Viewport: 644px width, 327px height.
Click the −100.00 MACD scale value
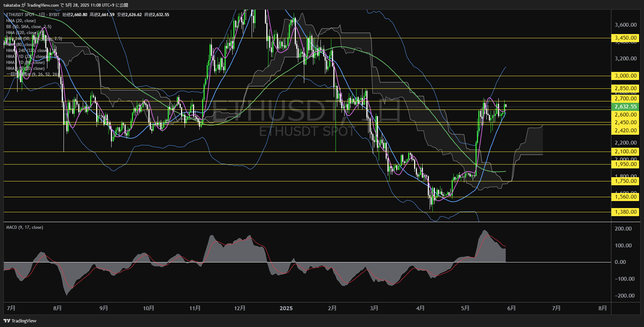625,279
